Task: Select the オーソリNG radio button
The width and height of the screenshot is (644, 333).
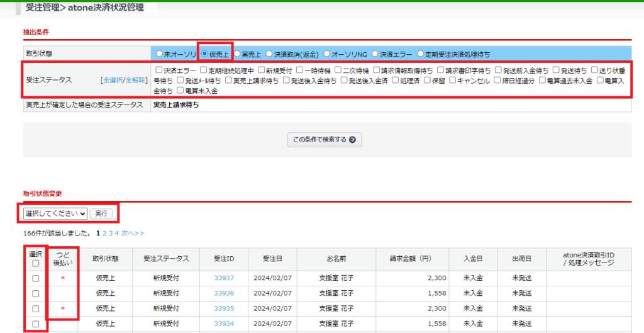Action: click(326, 54)
